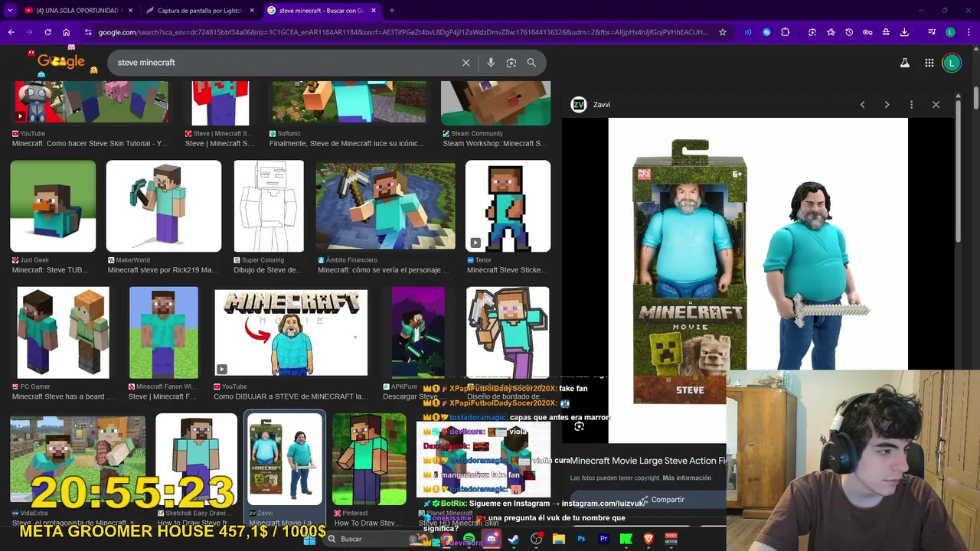The image size is (980, 551).
Task: Switch to the UNA SOLA OPORTUNIDAD tab
Action: pyautogui.click(x=78, y=11)
